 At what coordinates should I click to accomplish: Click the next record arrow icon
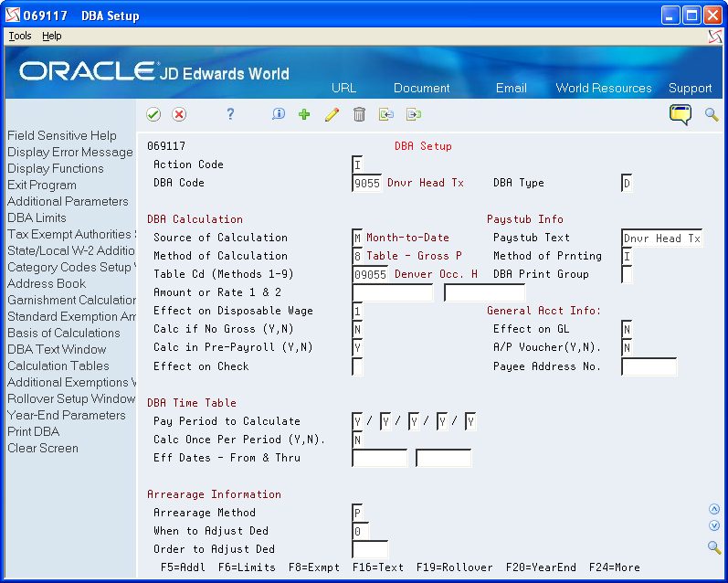414,114
